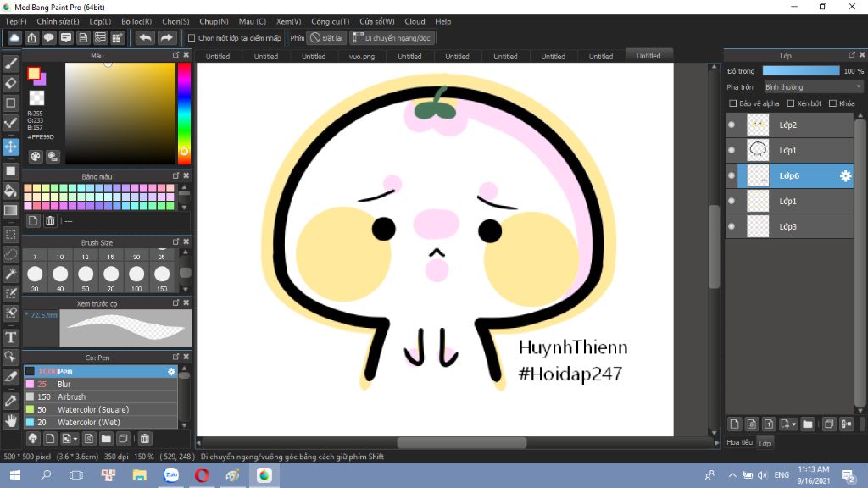Image resolution: width=868 pixels, height=488 pixels.
Task: Click 'Di chuyển ngang/dọc' button
Action: pyautogui.click(x=392, y=37)
